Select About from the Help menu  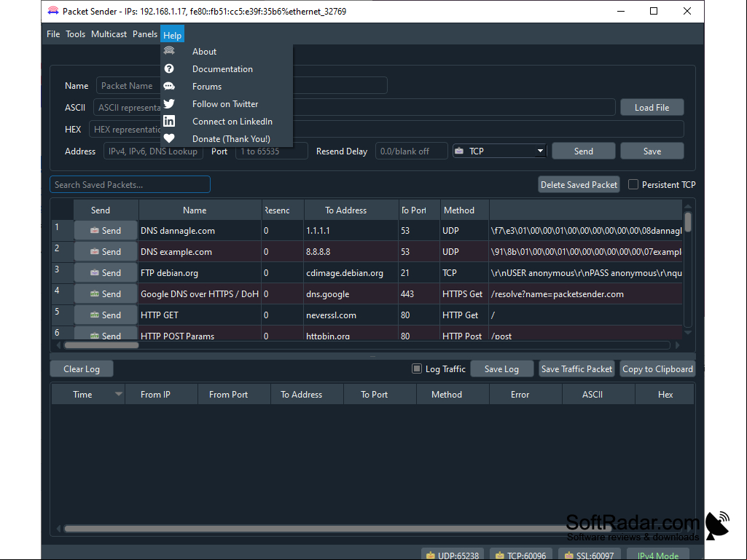point(227,52)
